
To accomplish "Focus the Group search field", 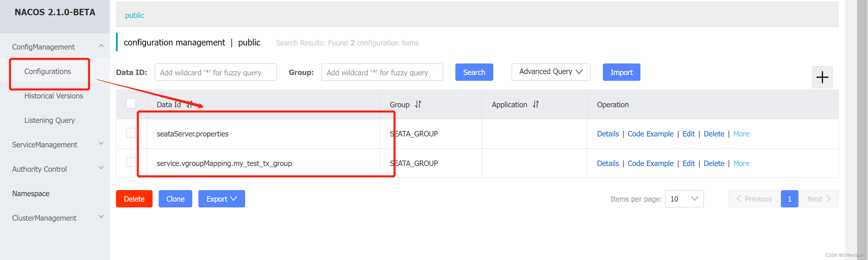I will 382,72.
